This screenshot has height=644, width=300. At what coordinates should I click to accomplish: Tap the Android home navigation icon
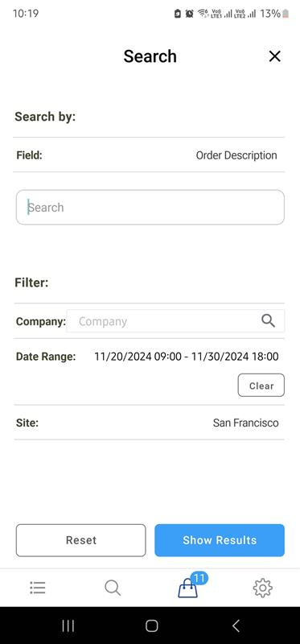152,626
